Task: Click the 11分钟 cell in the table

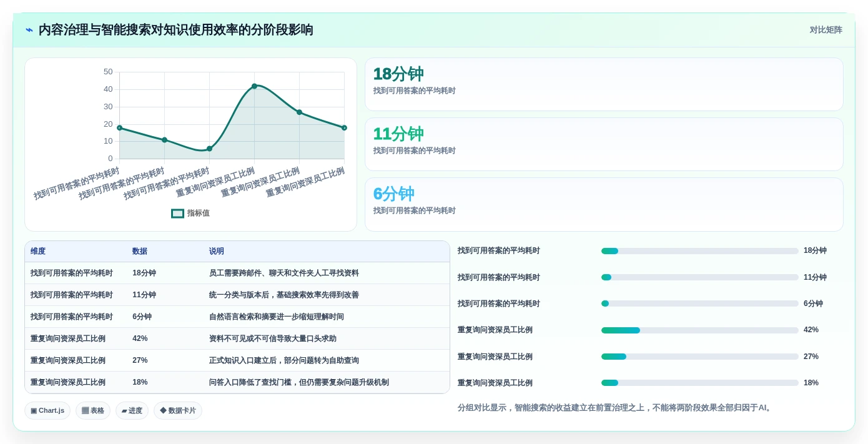Action: coord(144,295)
